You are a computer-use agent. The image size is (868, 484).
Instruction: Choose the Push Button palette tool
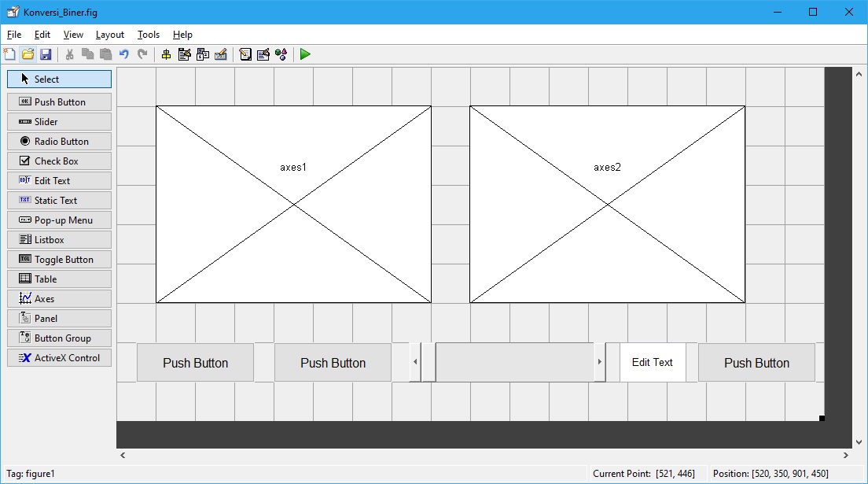pos(60,102)
